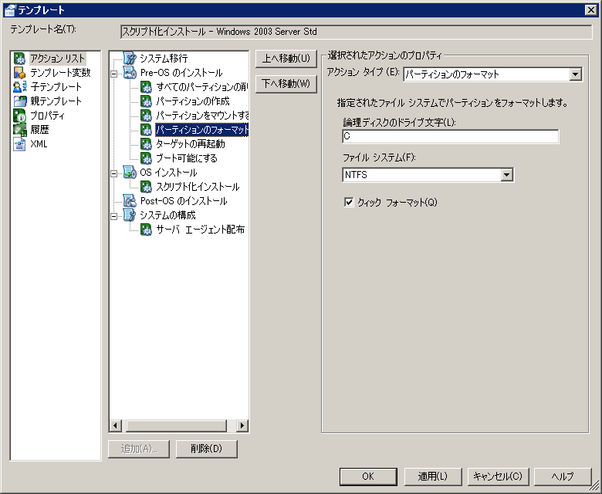Click the テンプレート変数 icon
602x494 pixels.
20,73
